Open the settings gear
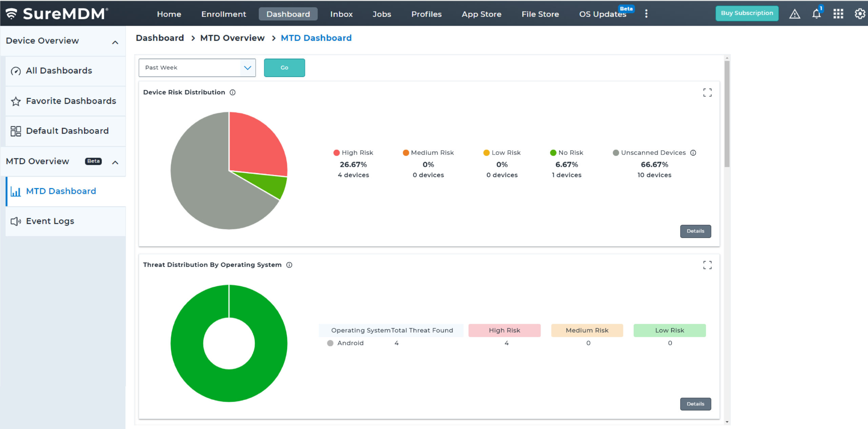868x429 pixels. pyautogui.click(x=860, y=14)
